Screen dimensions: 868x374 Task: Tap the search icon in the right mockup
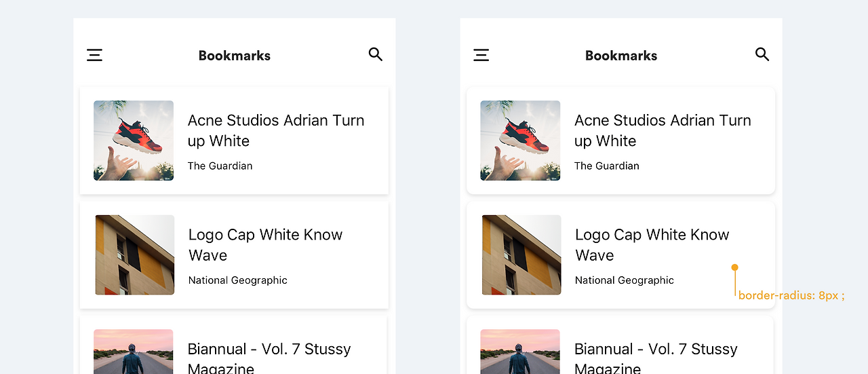tap(762, 54)
